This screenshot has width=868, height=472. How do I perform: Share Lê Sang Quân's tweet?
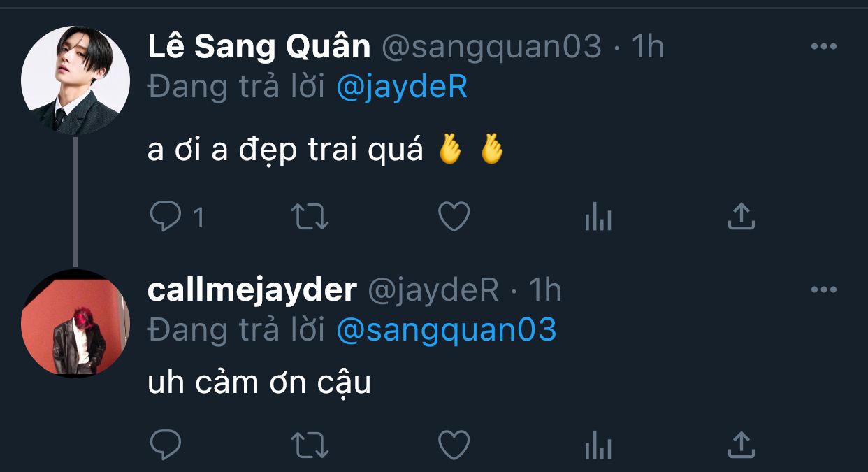(741, 217)
